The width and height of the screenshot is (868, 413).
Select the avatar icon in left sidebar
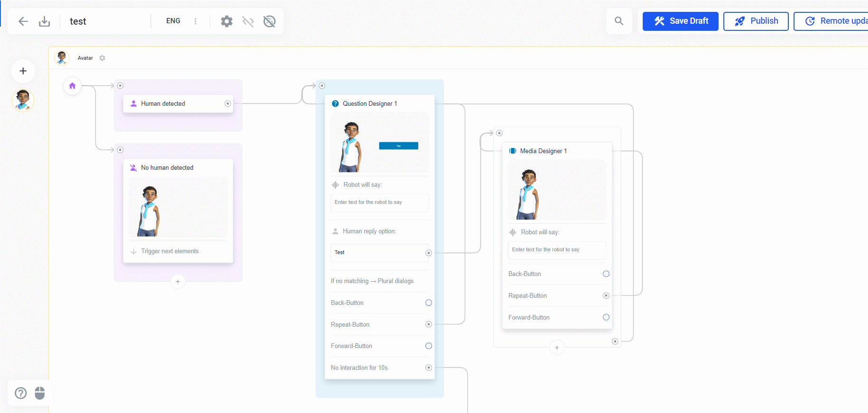click(x=23, y=101)
